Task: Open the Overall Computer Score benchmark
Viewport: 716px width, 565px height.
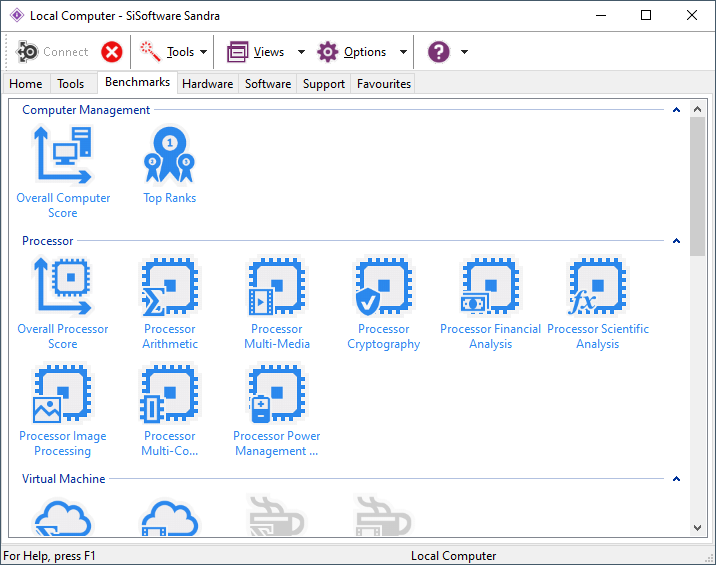Action: (x=63, y=173)
